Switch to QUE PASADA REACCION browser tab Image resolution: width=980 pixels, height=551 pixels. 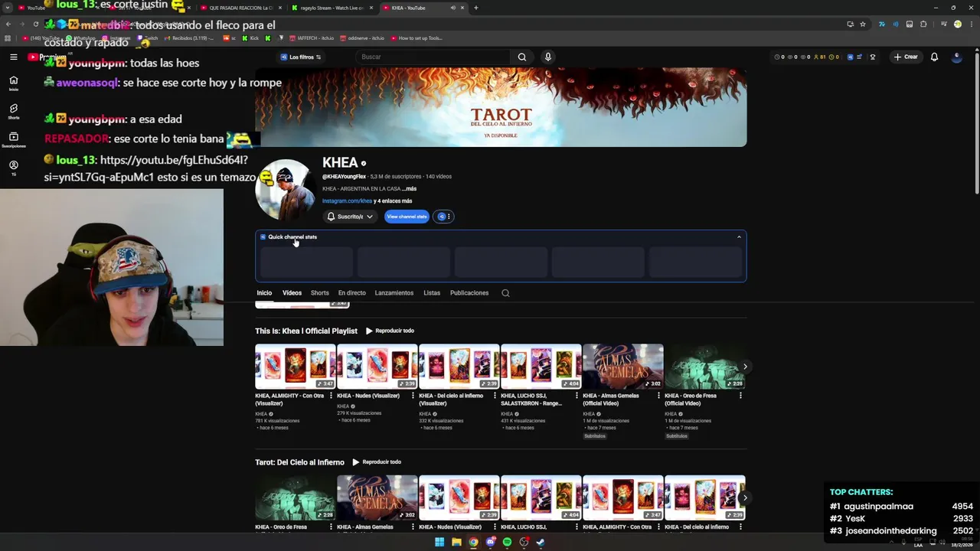pos(240,8)
